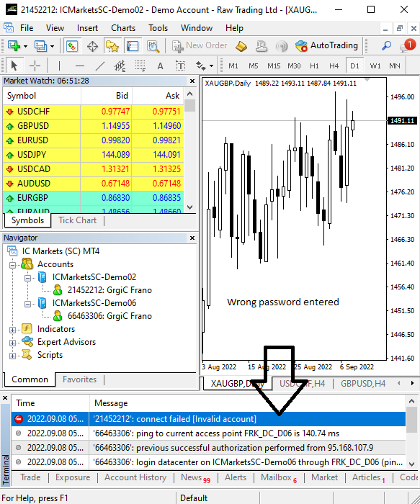This screenshot has height=504, width=420.
Task: Select the crosshair tool
Action: 35,66
